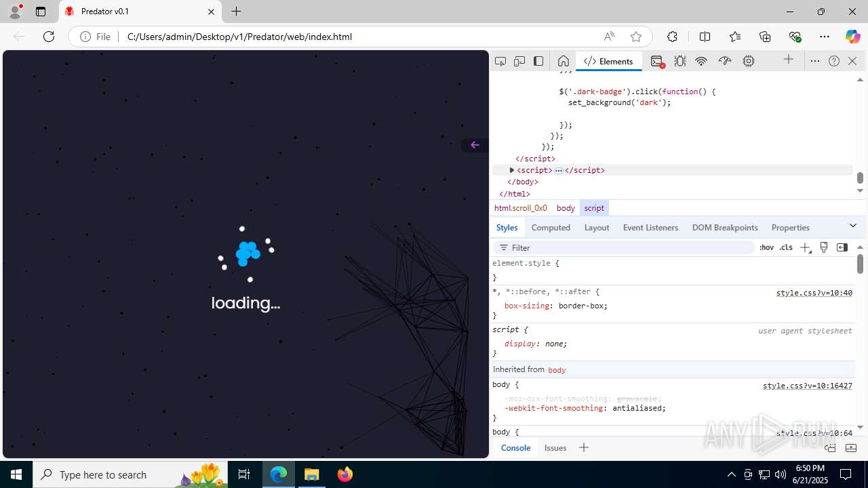
Task: Toggle the .cls element classes panel
Action: click(786, 247)
